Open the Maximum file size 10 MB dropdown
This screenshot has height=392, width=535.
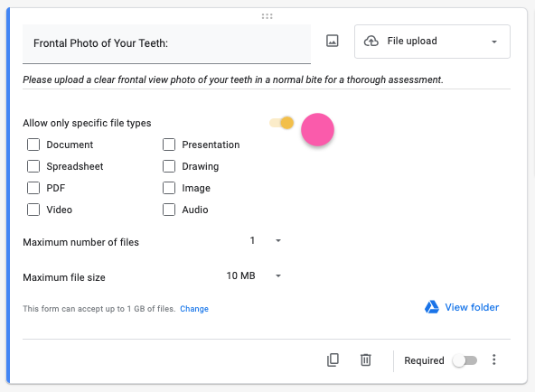pos(254,275)
